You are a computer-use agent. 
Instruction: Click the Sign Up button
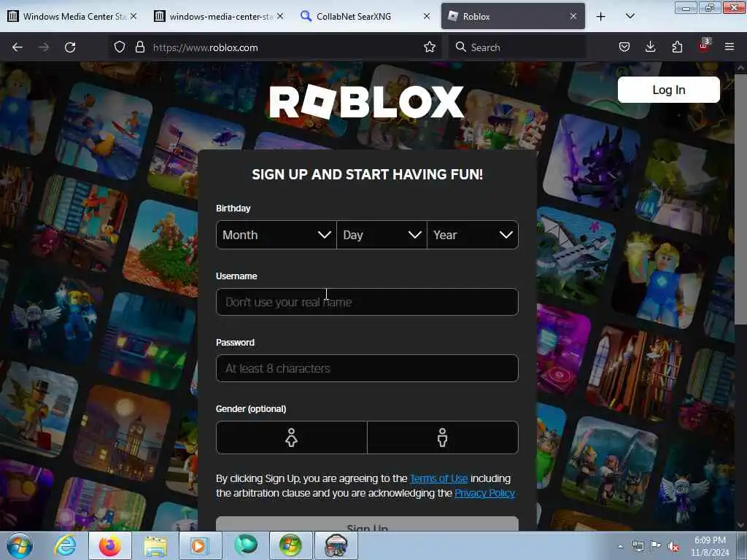coord(367,524)
